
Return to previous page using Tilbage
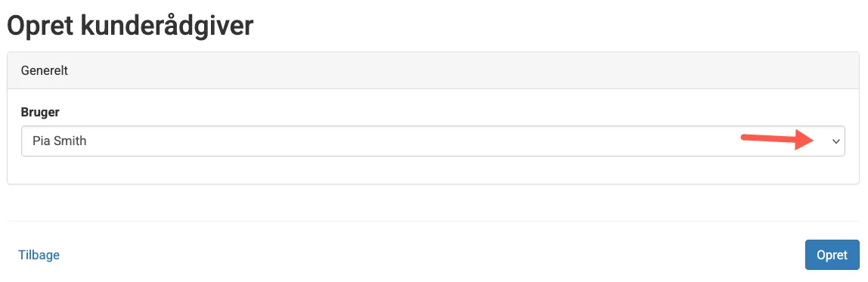[39, 255]
